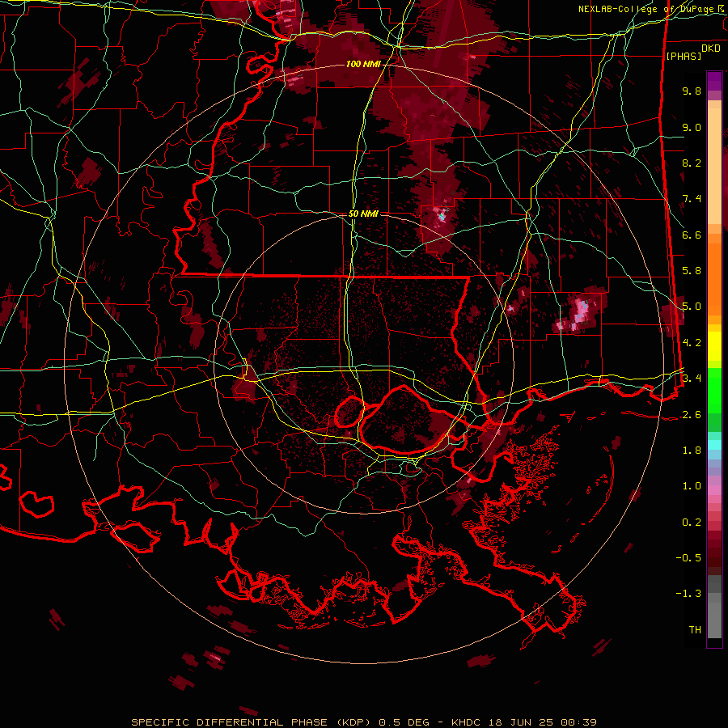Select the yellow segment of the color bar
This screenshot has width=728, height=728.
[x=714, y=346]
